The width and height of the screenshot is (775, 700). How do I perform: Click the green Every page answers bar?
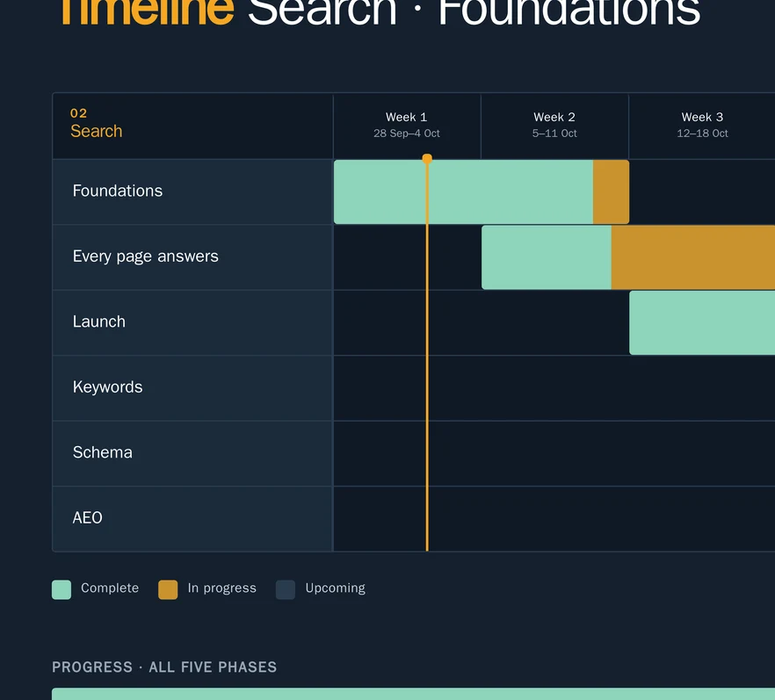(547, 257)
